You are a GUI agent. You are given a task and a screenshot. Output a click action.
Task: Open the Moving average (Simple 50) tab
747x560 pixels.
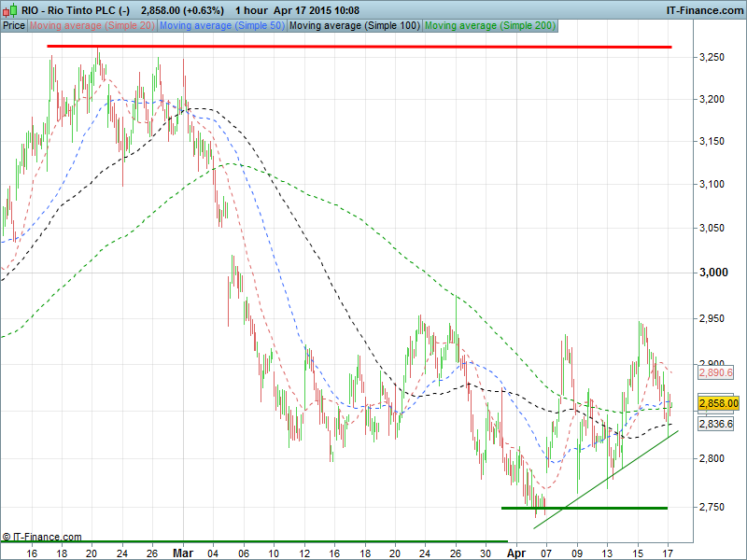[221, 25]
